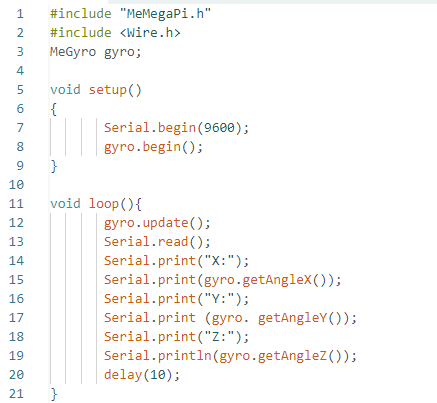Select line number 5 in the gutter
Viewport: 437px width, 403px height.
(20, 90)
